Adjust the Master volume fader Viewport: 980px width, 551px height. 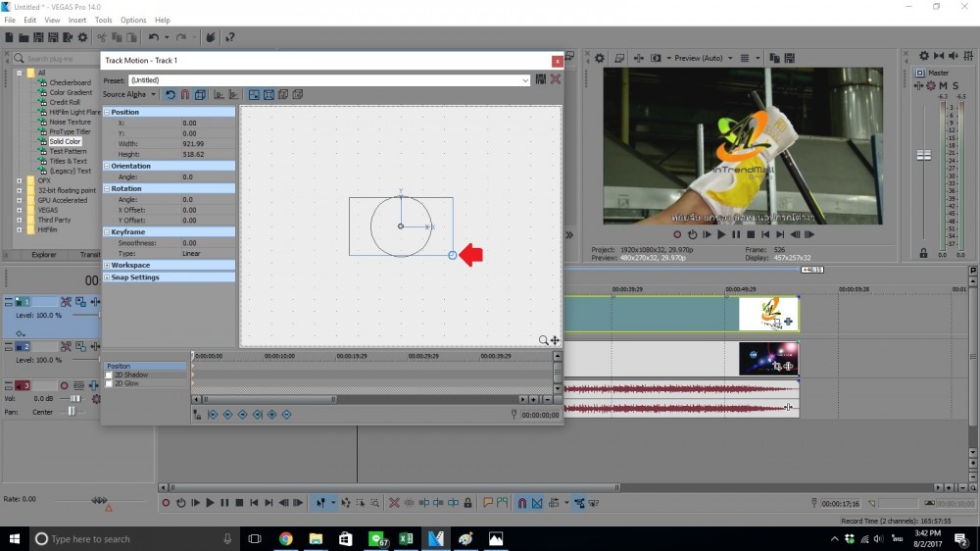pyautogui.click(x=924, y=155)
